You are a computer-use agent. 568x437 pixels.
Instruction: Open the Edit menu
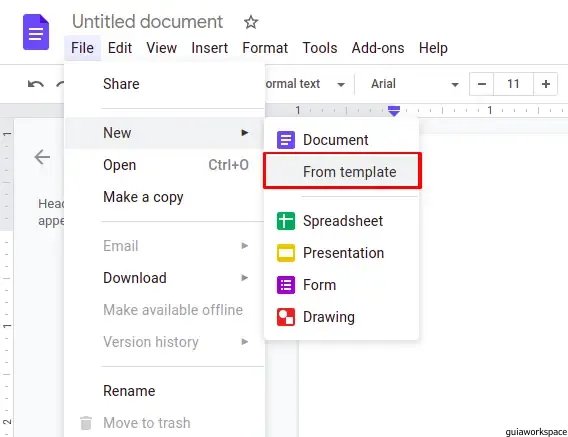120,48
